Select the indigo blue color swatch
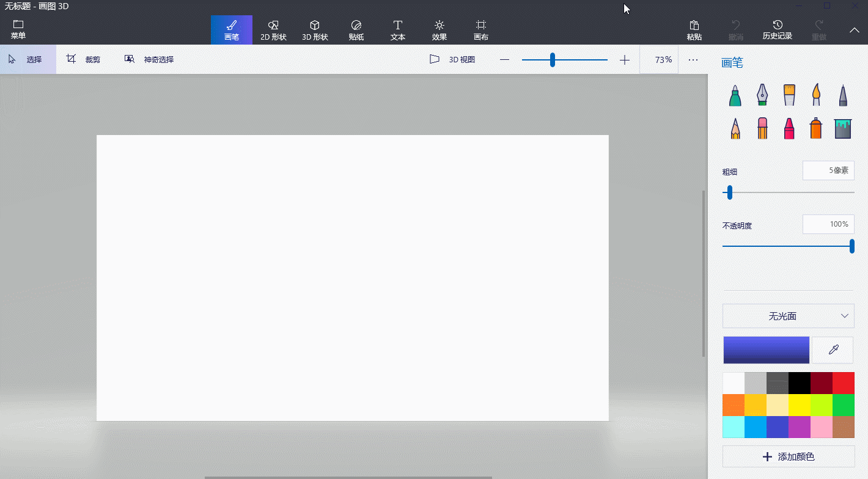The width and height of the screenshot is (868, 479). click(778, 427)
